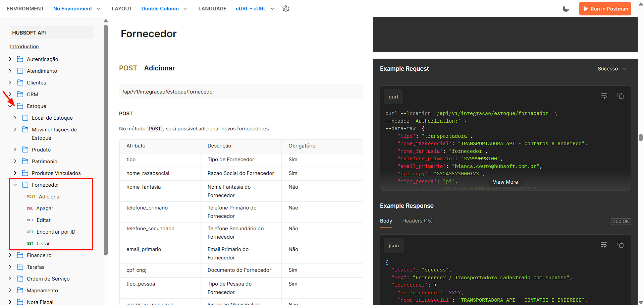Open the No Environment dropdown
Screen dimensions: 644x305
[76, 9]
